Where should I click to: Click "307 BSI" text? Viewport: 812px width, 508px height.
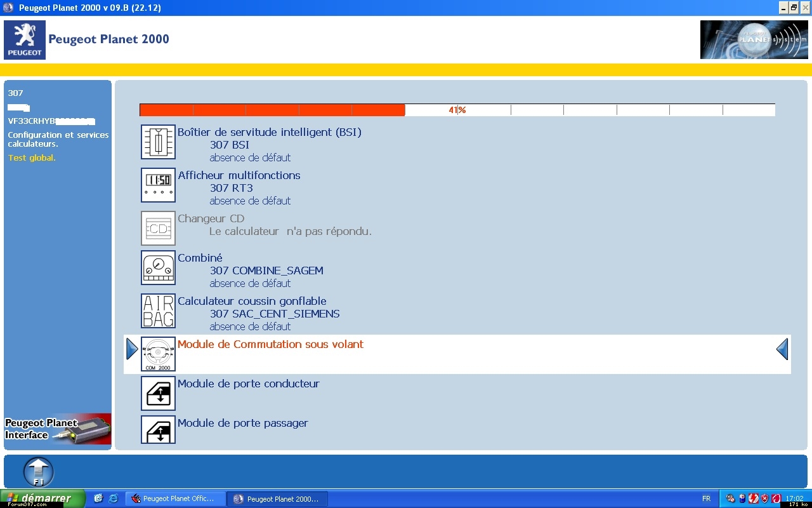pyautogui.click(x=230, y=145)
